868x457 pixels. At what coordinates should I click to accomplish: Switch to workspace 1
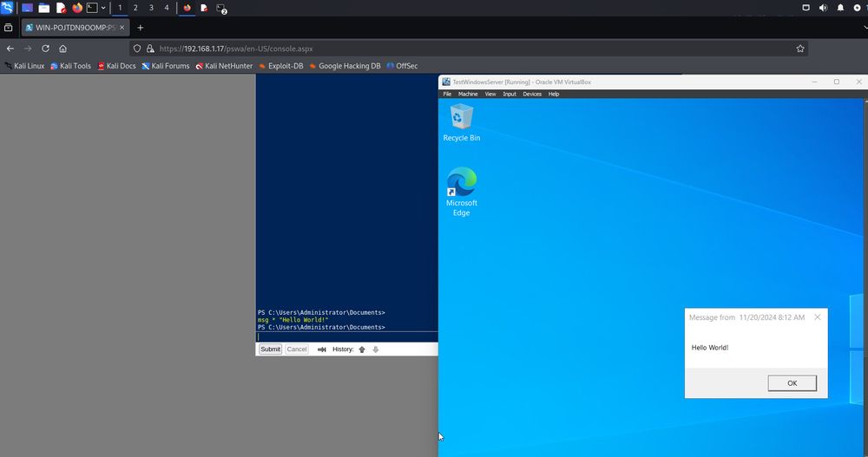[120, 8]
